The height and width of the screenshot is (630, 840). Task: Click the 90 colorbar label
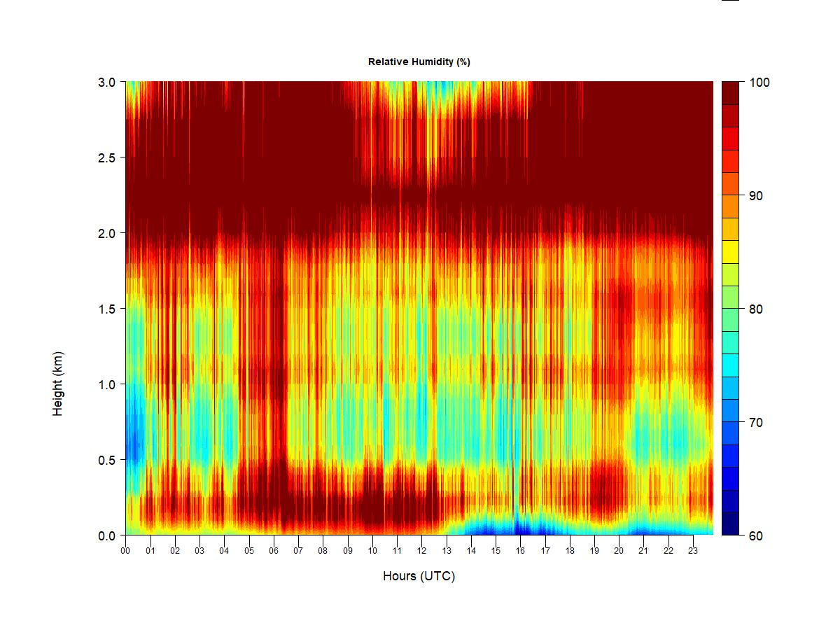[757, 196]
